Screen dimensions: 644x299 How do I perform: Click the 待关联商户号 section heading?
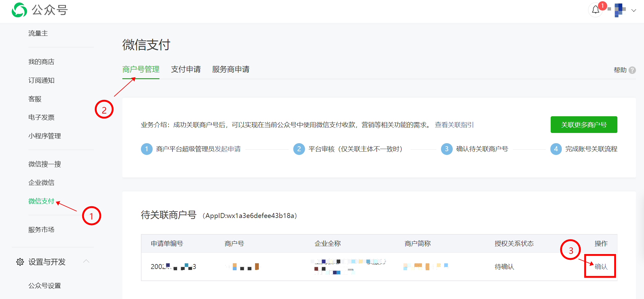click(x=169, y=215)
